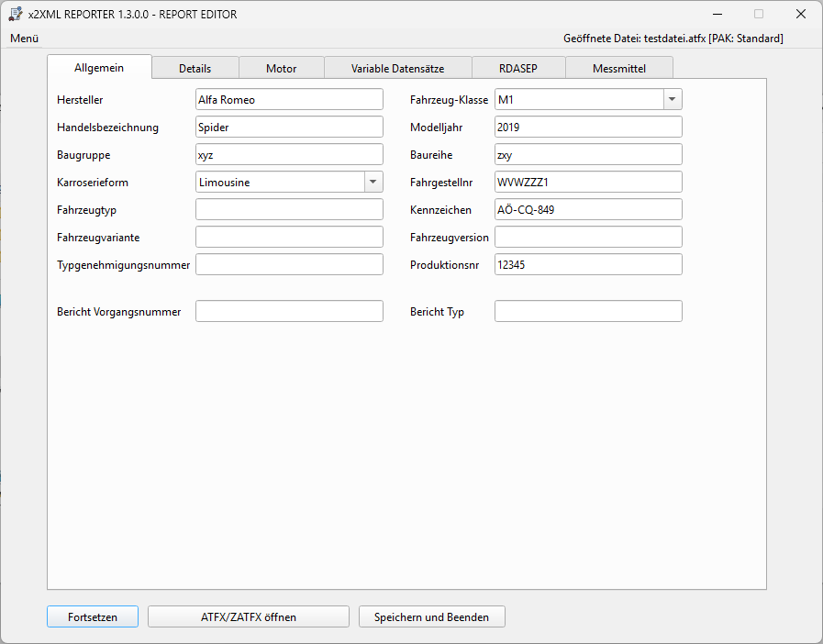Expand the Fahrzeug-Klasse dropdown arrow

coord(672,99)
